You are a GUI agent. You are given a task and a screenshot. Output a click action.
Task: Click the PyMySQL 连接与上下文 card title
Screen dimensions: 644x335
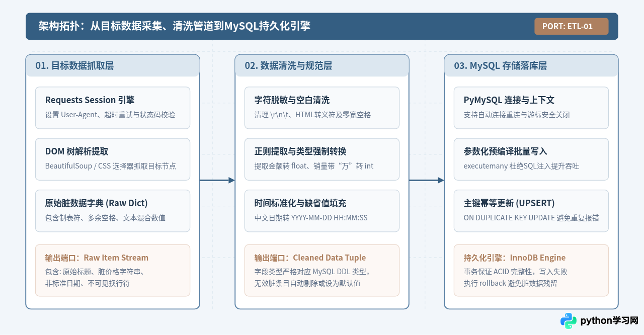[509, 100]
